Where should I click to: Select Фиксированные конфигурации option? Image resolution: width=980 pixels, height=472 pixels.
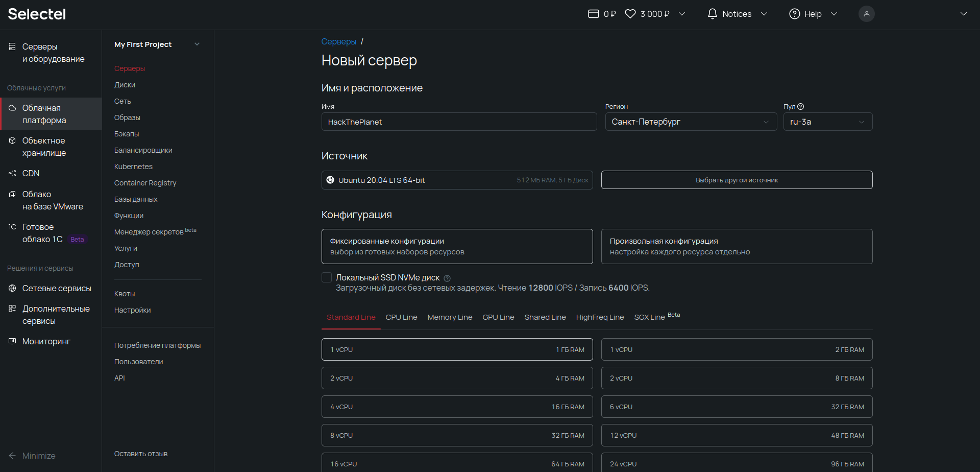tap(457, 246)
